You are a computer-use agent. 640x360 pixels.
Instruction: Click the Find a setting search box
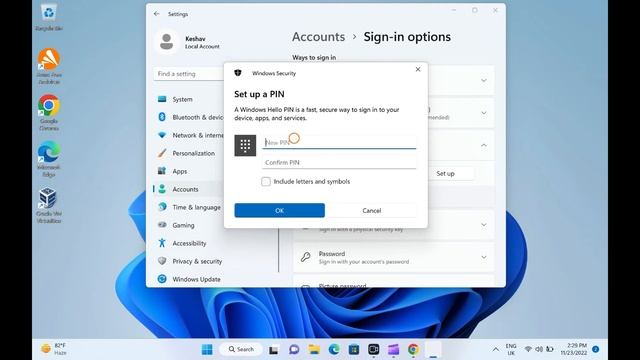189,74
